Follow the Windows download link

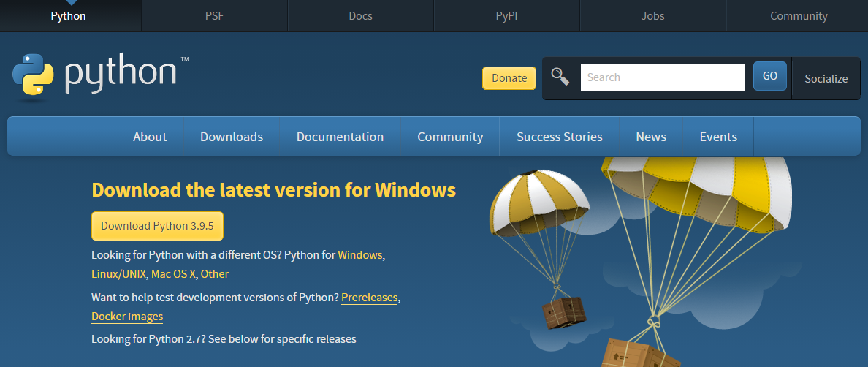pyautogui.click(x=359, y=255)
